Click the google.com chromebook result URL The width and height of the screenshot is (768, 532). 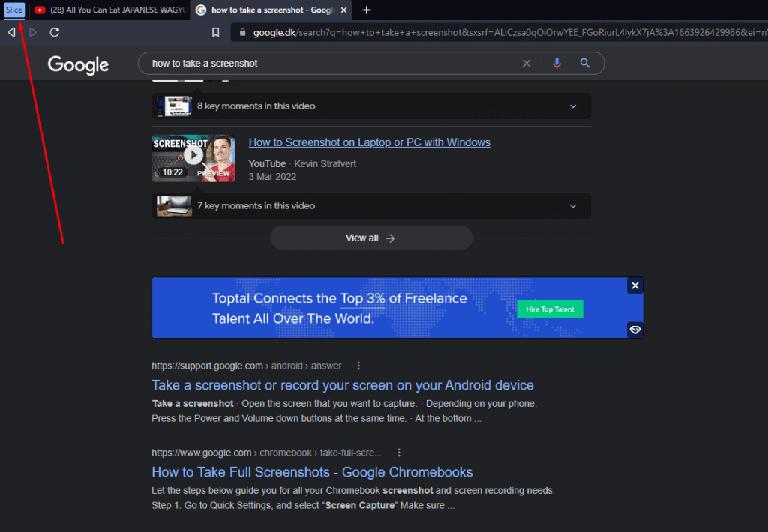pyautogui.click(x=266, y=453)
